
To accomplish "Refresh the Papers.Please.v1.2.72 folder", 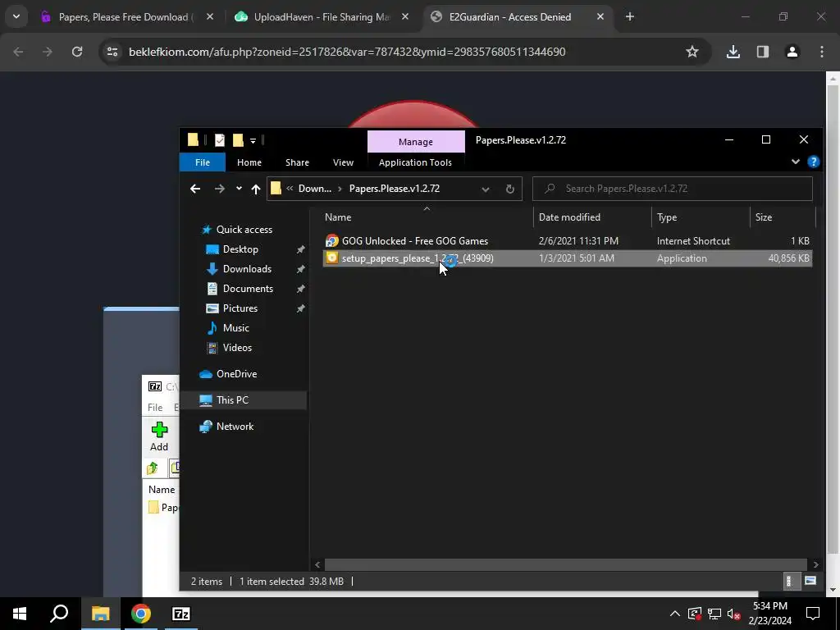I will 510,189.
